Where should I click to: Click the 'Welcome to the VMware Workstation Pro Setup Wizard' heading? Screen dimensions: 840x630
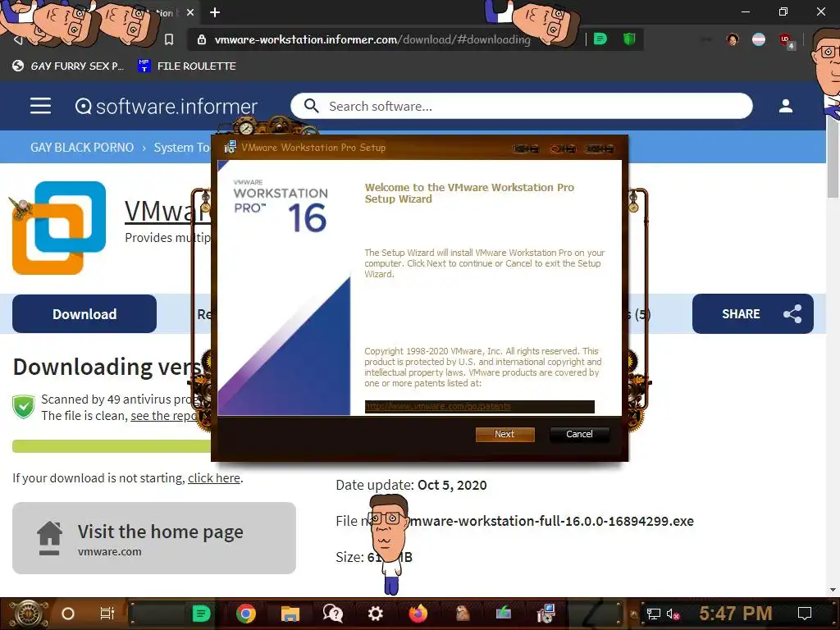[469, 193]
